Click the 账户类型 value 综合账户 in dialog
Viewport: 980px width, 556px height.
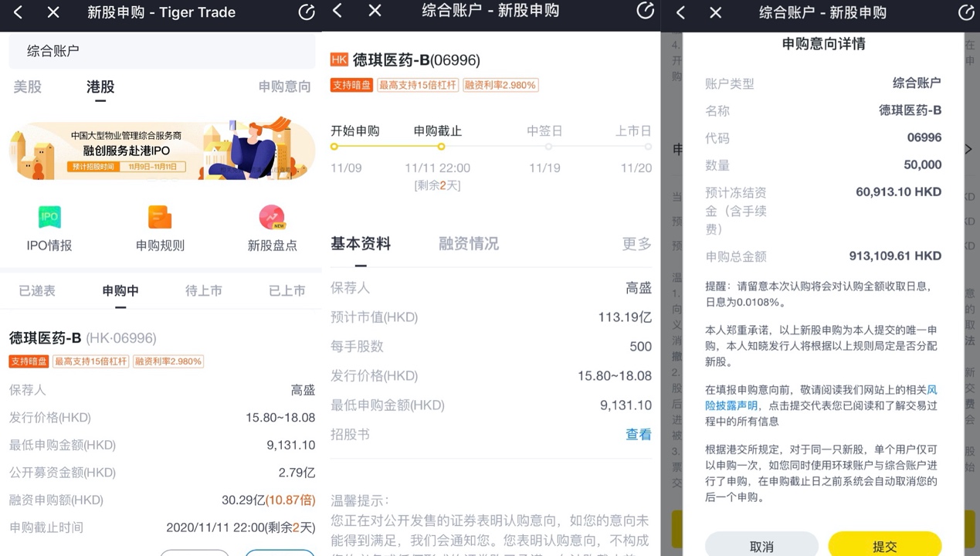point(917,83)
